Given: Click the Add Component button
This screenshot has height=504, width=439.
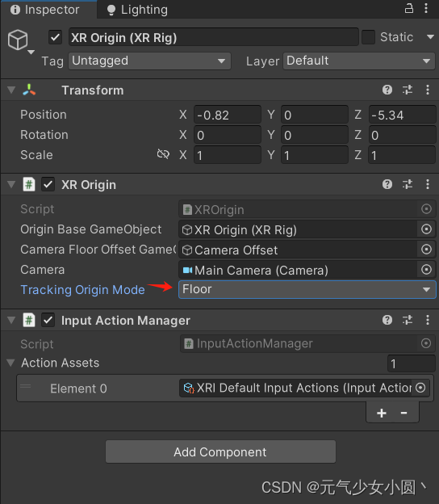Looking at the screenshot, I should (x=220, y=451).
